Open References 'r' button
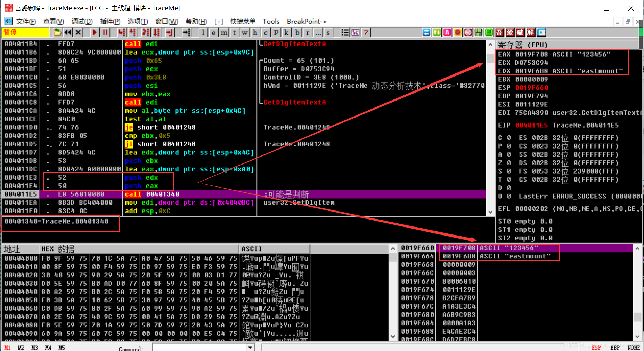This screenshot has height=351, width=644. tap(308, 32)
